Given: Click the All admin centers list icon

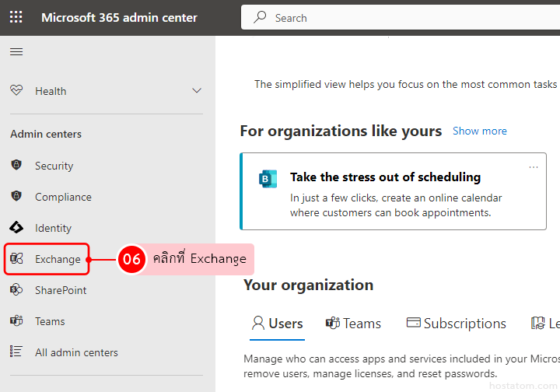Looking at the screenshot, I should pos(16,352).
